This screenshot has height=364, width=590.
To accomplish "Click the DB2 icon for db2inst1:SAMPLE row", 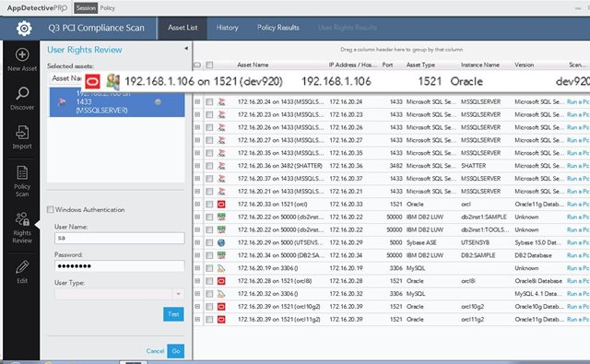I will (221, 217).
